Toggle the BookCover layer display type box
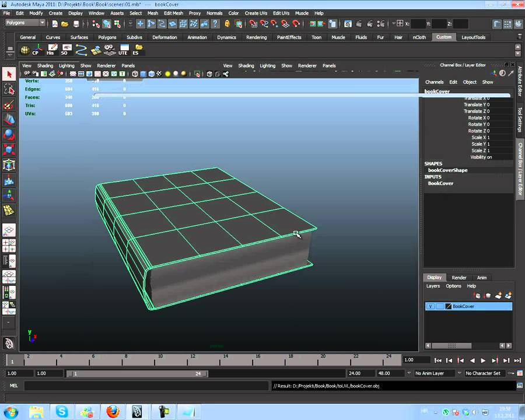 click(440, 306)
